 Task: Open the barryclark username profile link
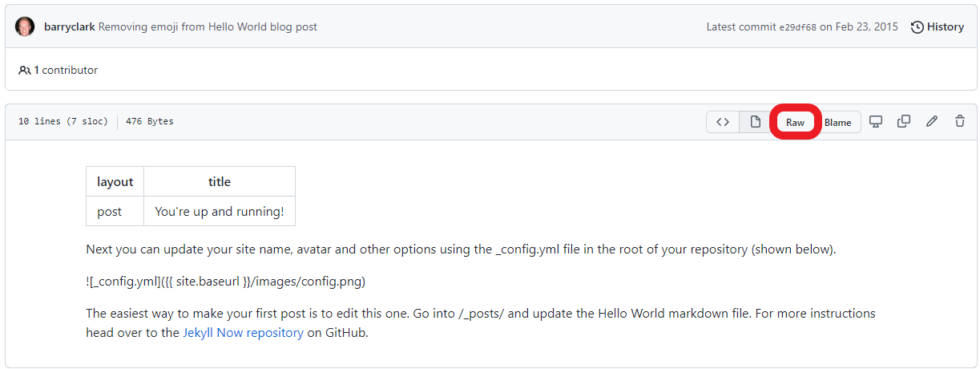coord(70,26)
